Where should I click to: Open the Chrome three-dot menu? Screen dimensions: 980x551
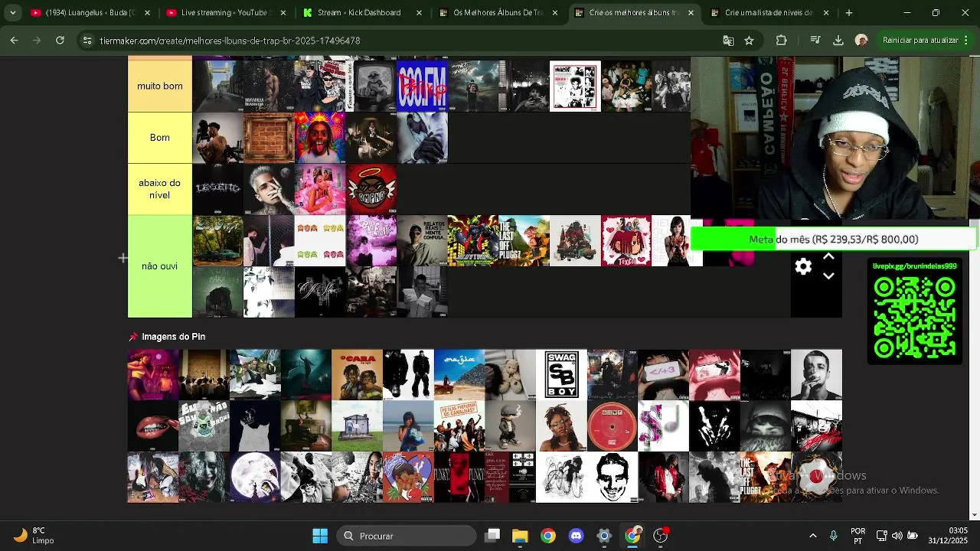click(968, 41)
